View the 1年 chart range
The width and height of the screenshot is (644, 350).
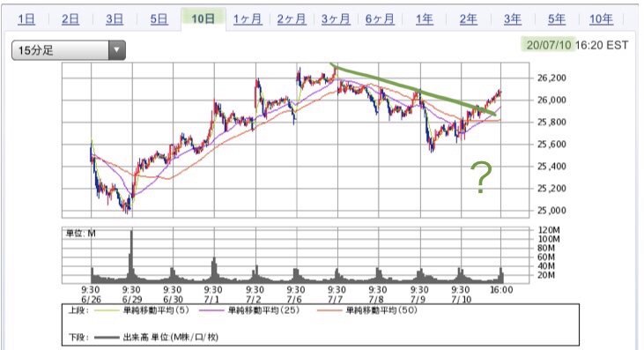point(425,19)
